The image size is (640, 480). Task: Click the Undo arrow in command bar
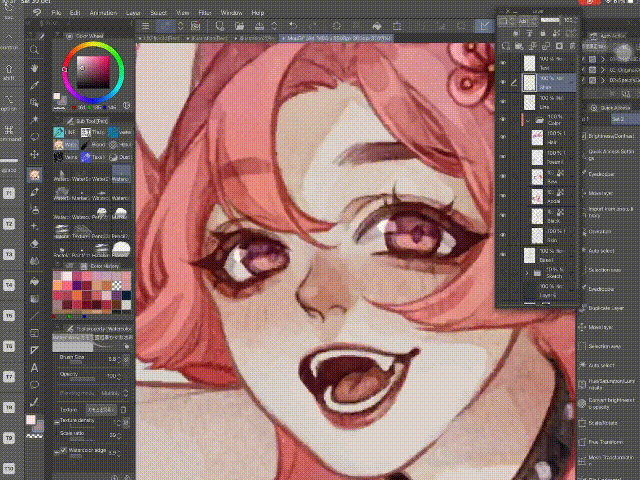[293, 26]
